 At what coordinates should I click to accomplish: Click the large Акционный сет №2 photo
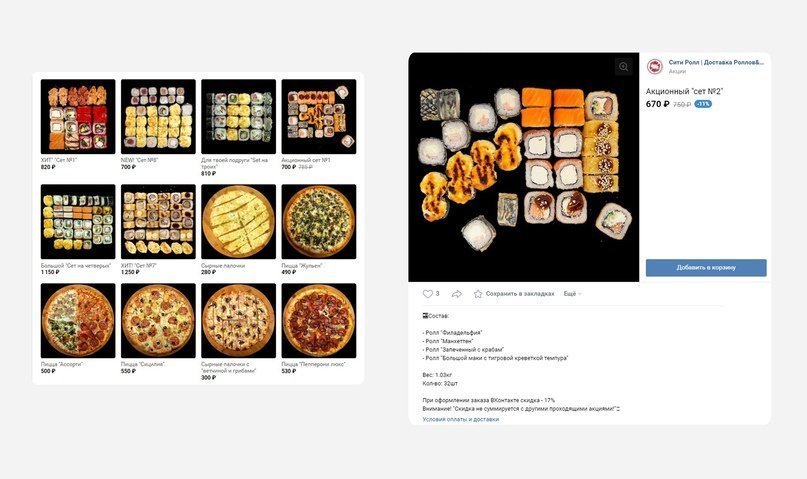523,167
